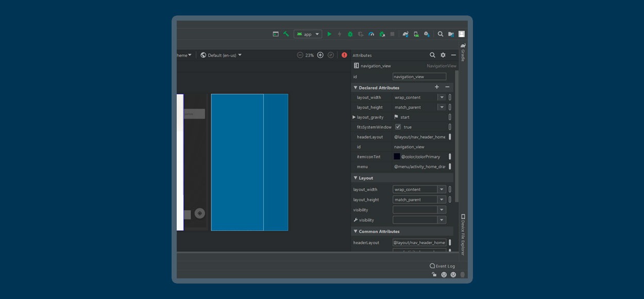Open the Profiler gauge icon
Viewport: 644px width, 299px height.
371,34
